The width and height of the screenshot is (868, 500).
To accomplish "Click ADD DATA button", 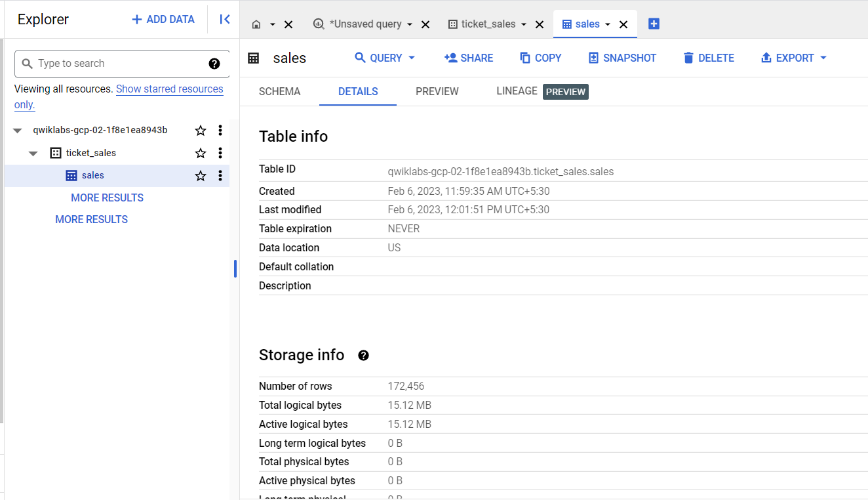I will (163, 20).
